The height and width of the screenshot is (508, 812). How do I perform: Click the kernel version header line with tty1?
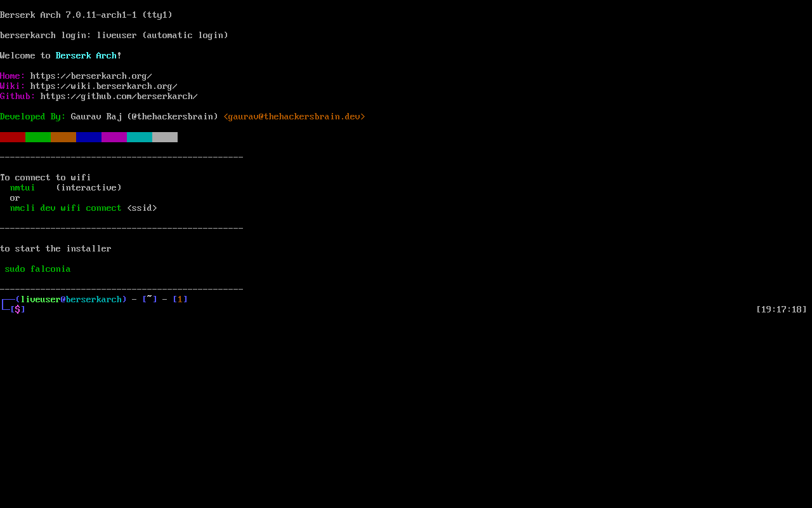point(86,15)
